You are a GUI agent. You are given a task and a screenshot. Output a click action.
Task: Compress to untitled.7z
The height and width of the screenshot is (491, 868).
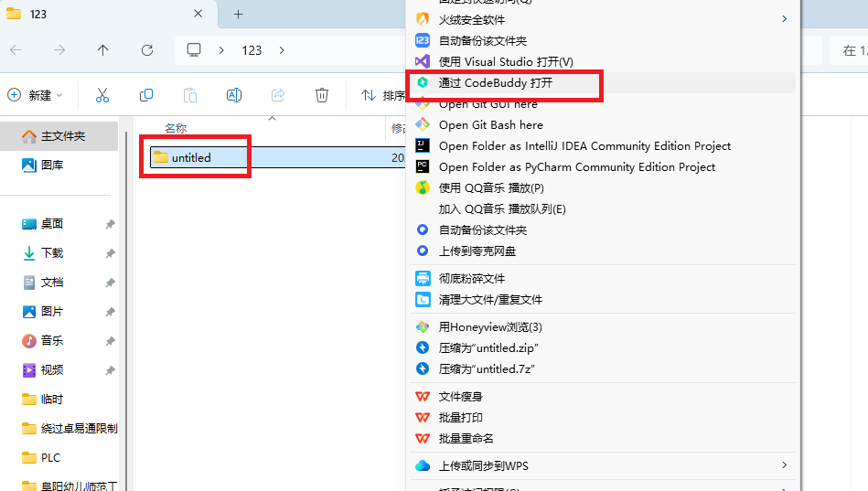pyautogui.click(x=602, y=369)
